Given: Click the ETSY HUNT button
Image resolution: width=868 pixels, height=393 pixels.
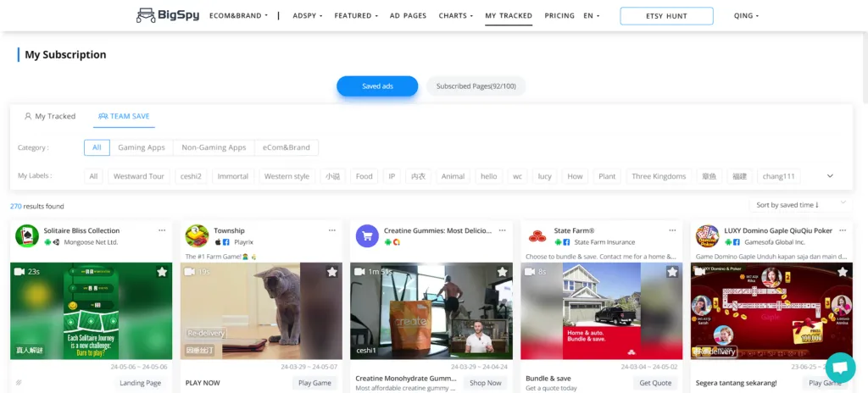Looking at the screenshot, I should [x=666, y=16].
